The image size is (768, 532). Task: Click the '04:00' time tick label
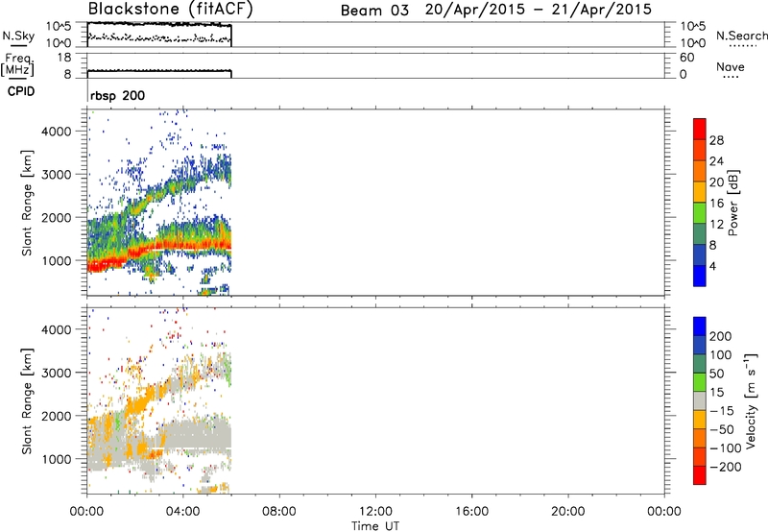tap(182, 512)
